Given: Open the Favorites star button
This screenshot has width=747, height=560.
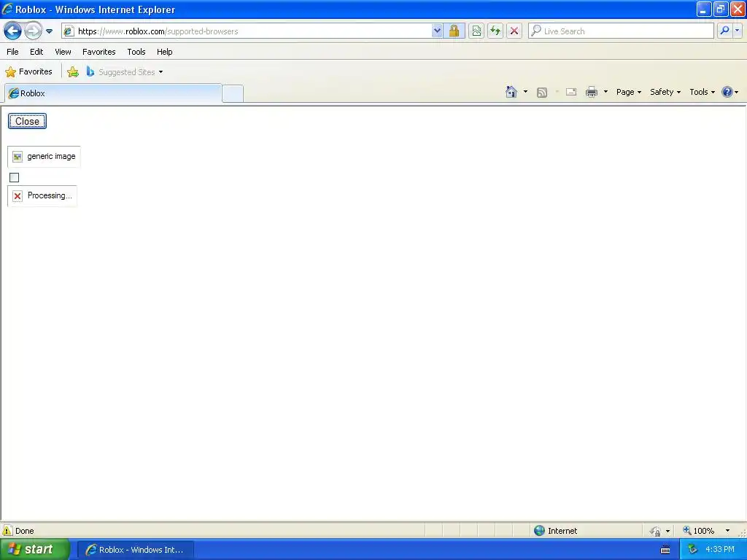Looking at the screenshot, I should 28,72.
